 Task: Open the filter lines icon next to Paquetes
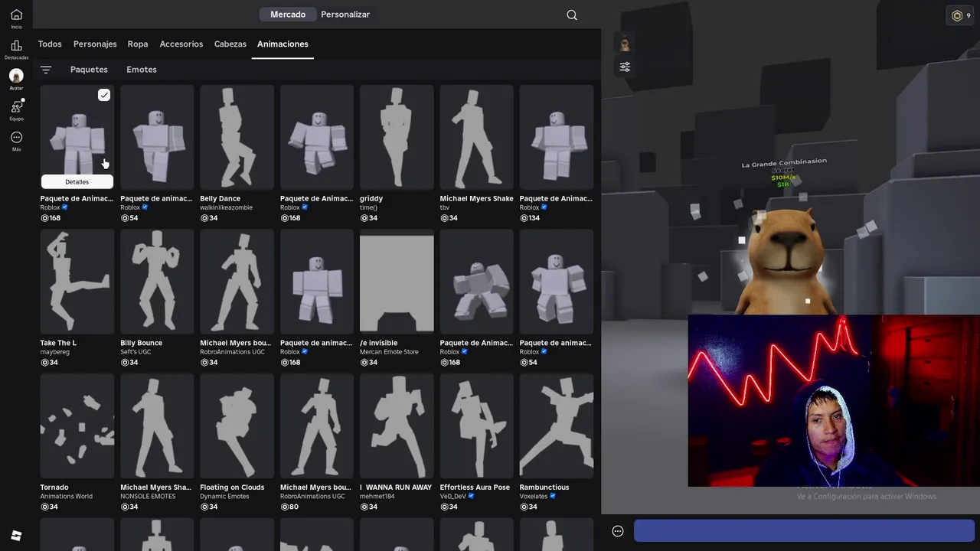[x=46, y=70]
